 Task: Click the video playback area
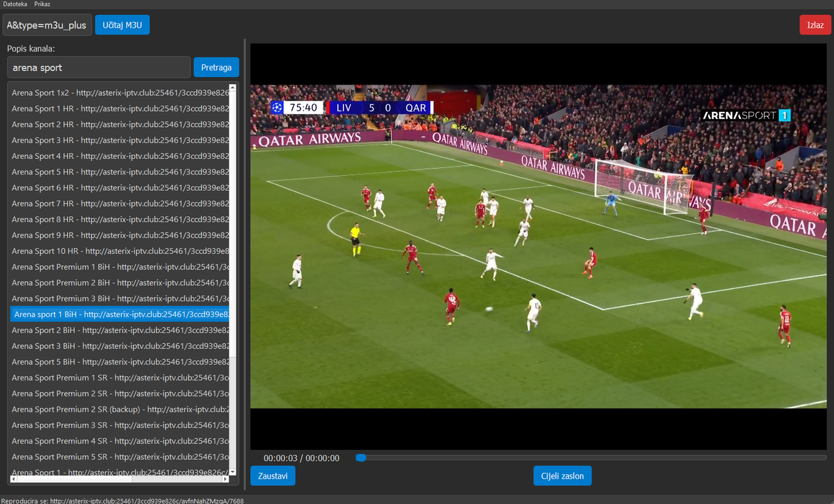[538, 247]
